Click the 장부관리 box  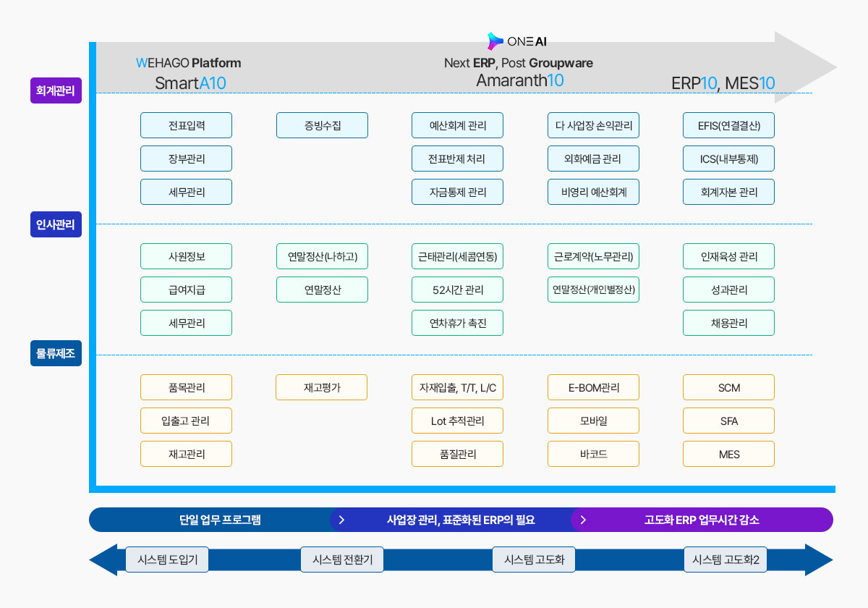click(187, 159)
